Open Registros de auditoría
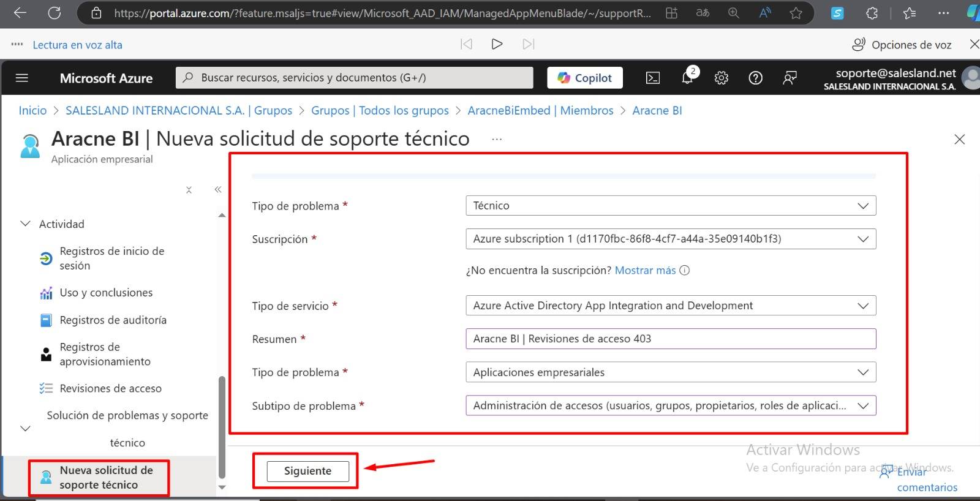This screenshot has height=501, width=980. coord(113,320)
